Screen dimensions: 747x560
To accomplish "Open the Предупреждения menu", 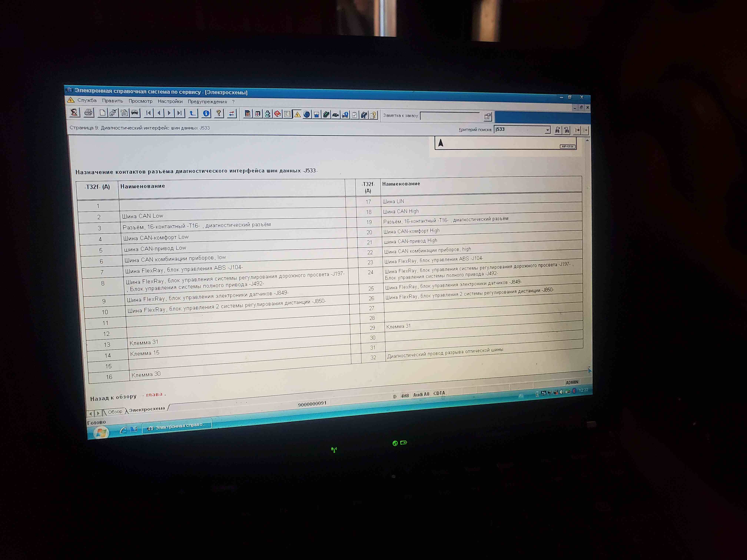I will 207,102.
